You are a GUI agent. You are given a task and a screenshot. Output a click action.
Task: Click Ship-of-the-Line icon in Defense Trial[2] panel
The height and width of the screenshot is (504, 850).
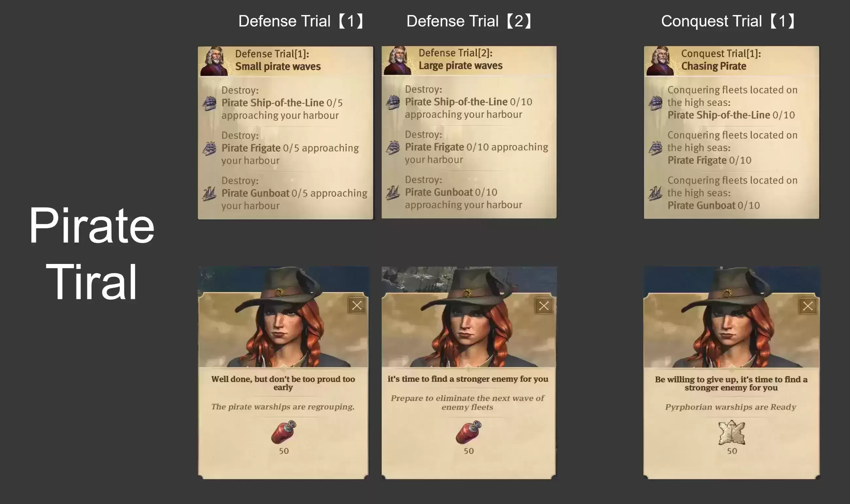[x=393, y=102]
